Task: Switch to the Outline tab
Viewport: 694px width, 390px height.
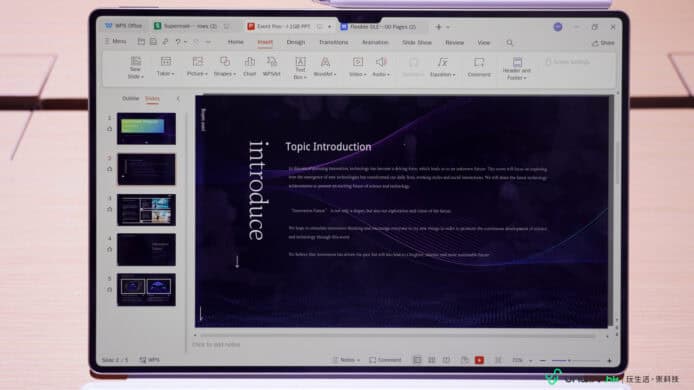Action: pyautogui.click(x=131, y=98)
